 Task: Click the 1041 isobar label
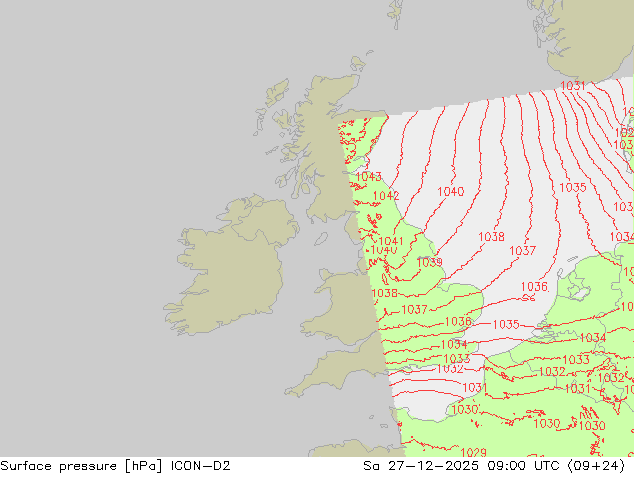pos(391,241)
